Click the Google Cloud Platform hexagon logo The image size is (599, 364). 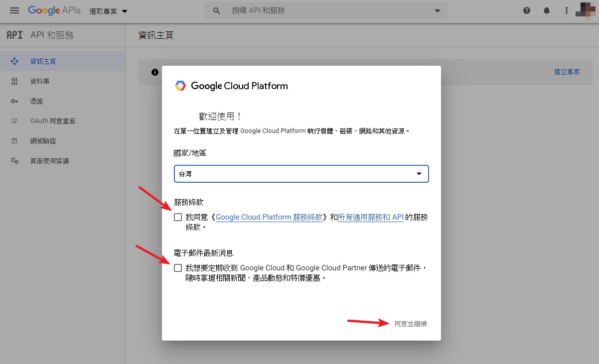click(180, 86)
